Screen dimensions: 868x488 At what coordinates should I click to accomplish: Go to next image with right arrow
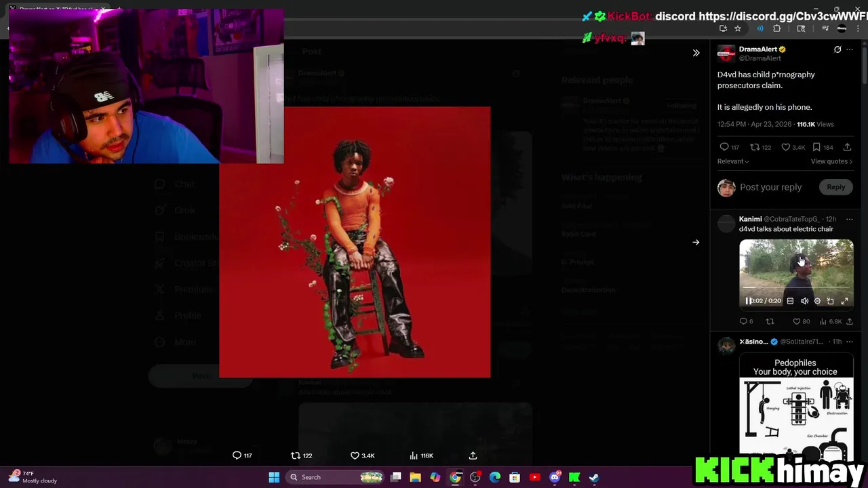coord(696,242)
